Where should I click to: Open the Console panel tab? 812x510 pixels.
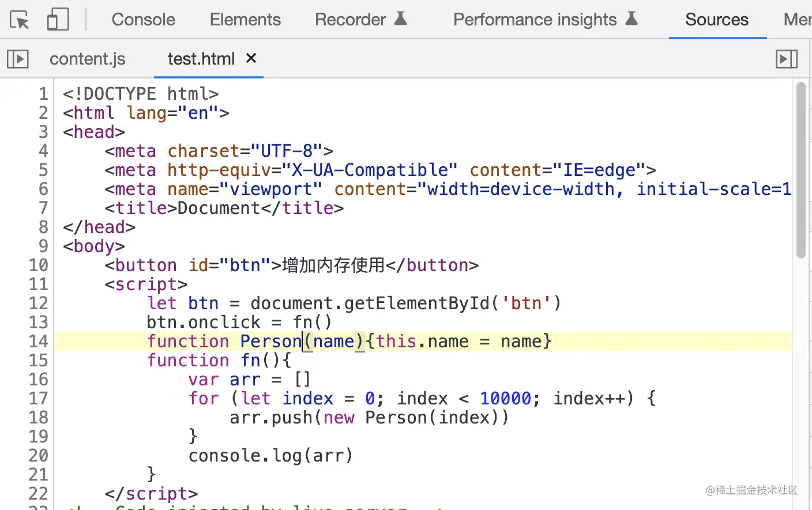(x=143, y=20)
